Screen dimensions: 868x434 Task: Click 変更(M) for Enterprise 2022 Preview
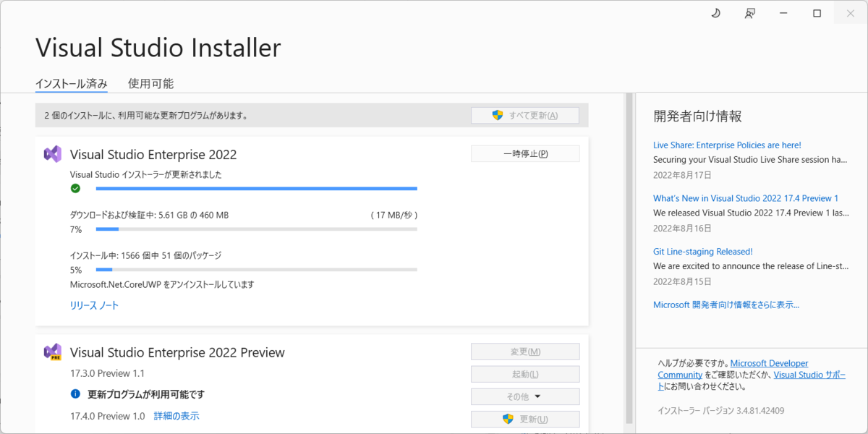point(525,352)
